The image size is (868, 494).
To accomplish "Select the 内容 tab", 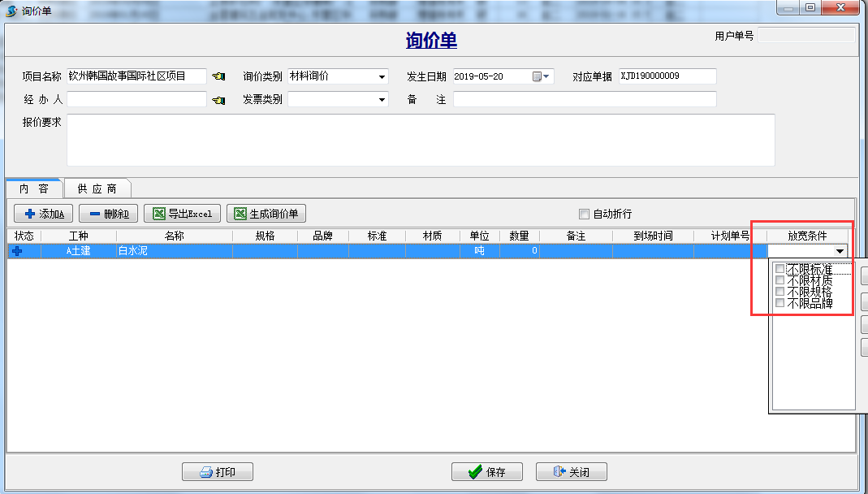I will pos(34,188).
